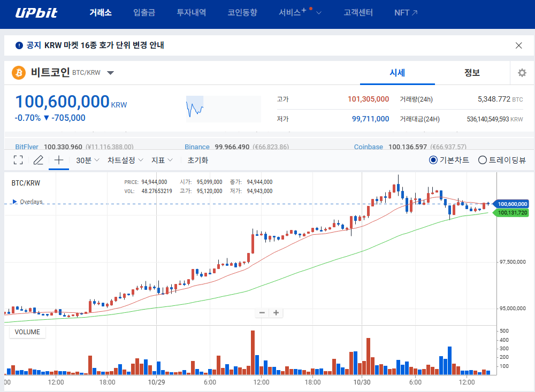The image size is (535, 392).
Task: Open the 거래소 menu
Action: (101, 13)
